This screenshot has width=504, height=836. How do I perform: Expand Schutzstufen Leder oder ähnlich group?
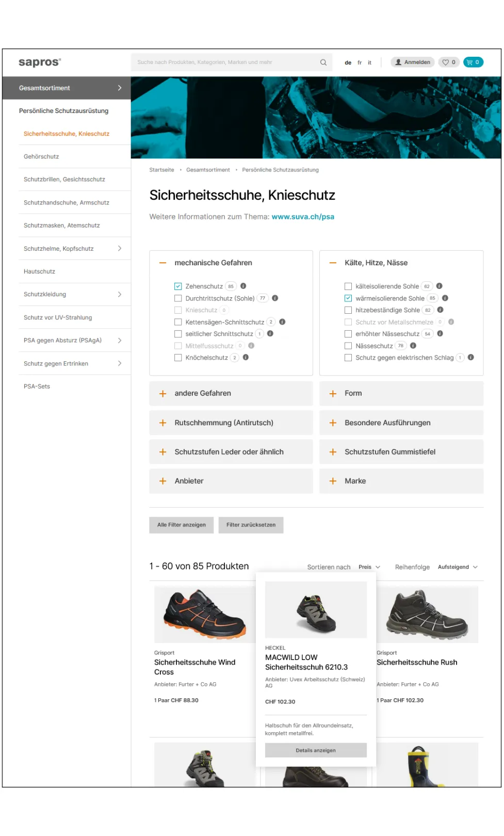(x=231, y=452)
